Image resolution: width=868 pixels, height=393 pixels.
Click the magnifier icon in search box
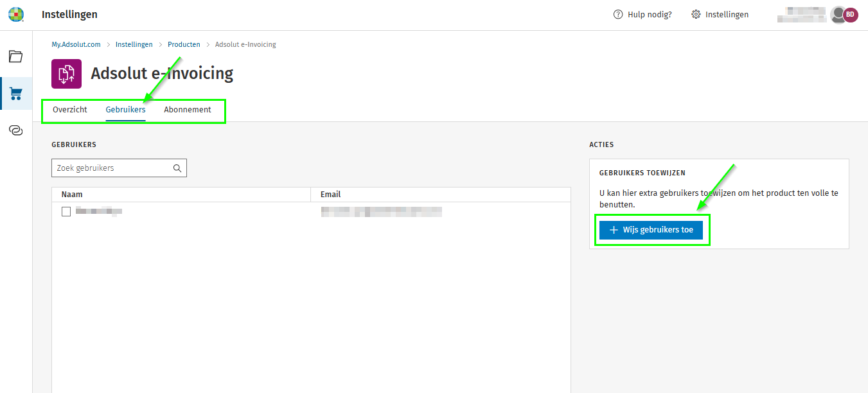(x=177, y=168)
